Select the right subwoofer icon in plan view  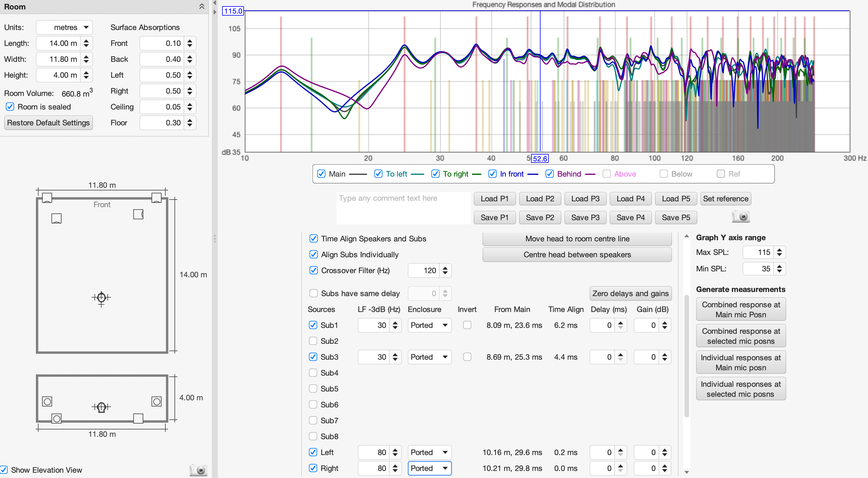pos(138,214)
